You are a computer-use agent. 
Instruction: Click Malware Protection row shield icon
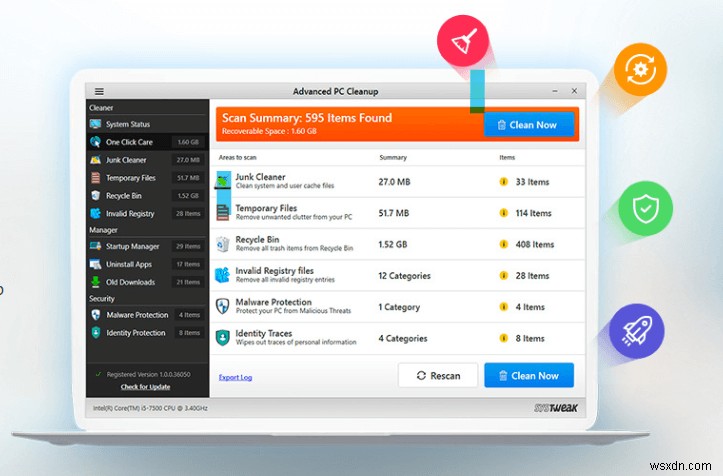223,306
